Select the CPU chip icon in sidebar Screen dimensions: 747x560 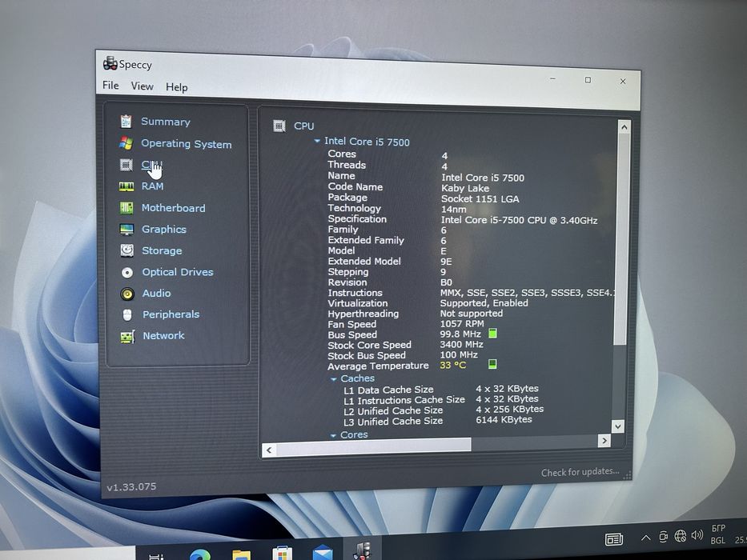(x=126, y=165)
